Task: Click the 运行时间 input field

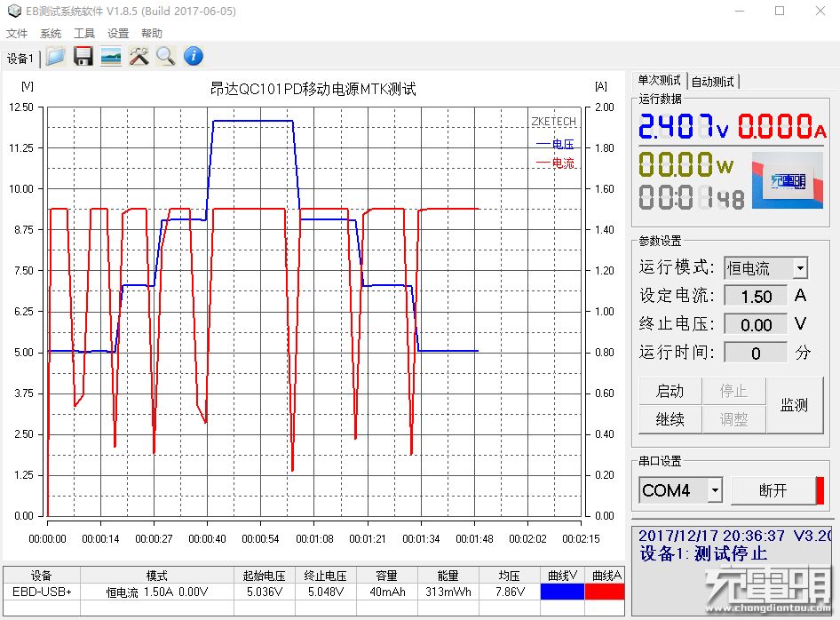Action: [756, 354]
